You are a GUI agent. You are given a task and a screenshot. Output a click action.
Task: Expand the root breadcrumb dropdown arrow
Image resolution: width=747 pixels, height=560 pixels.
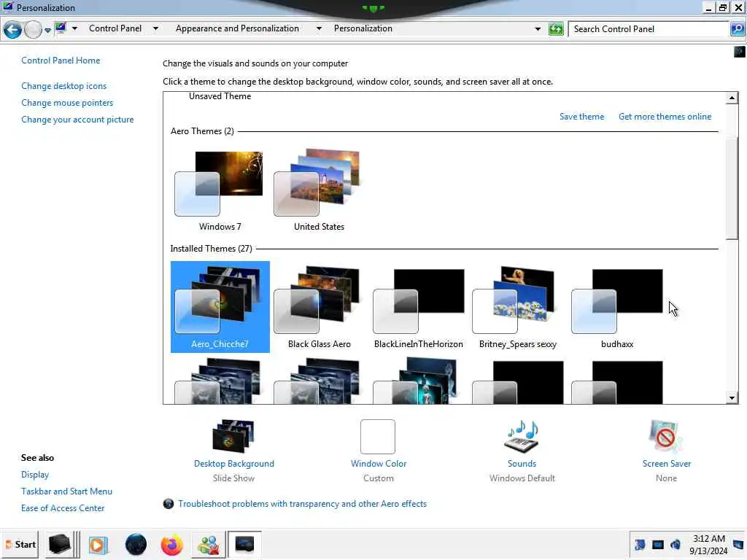coord(75,28)
